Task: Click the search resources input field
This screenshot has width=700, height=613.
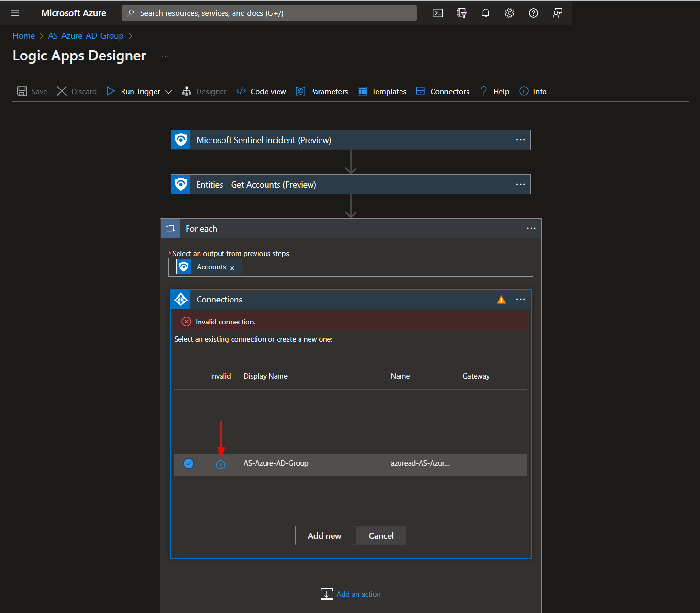Action: (x=269, y=13)
